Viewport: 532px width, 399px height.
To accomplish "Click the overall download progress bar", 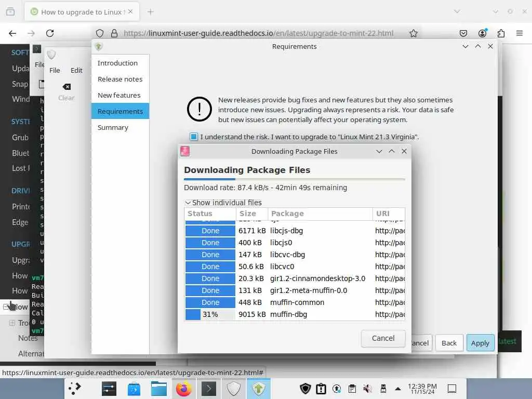I will (295, 179).
